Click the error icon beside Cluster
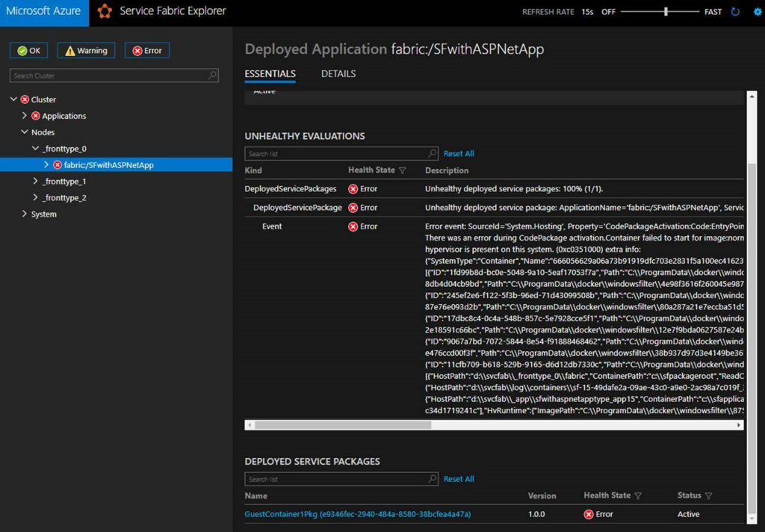Viewport: 765px width, 532px height. tap(25, 99)
